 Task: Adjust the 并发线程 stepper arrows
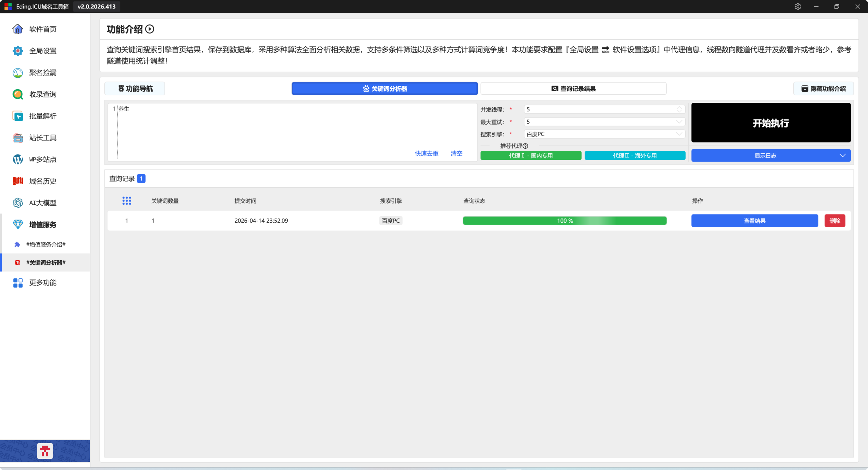(679, 109)
